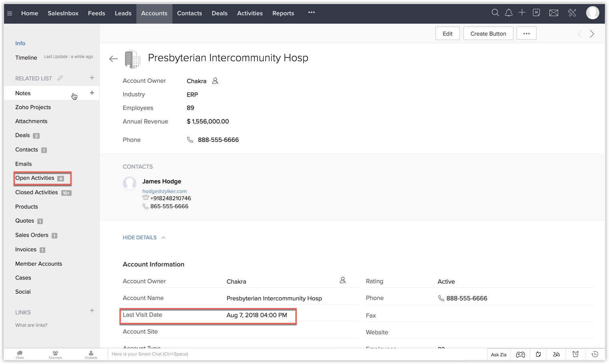This screenshot has height=364, width=609.
Task: Open the more modules ellipsis in nav bar
Action: (x=311, y=12)
